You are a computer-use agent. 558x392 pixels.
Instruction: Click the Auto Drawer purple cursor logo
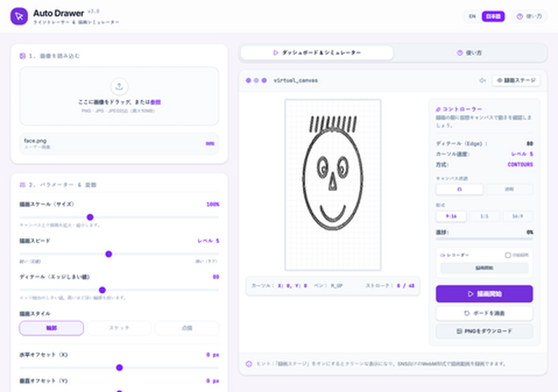[x=19, y=16]
